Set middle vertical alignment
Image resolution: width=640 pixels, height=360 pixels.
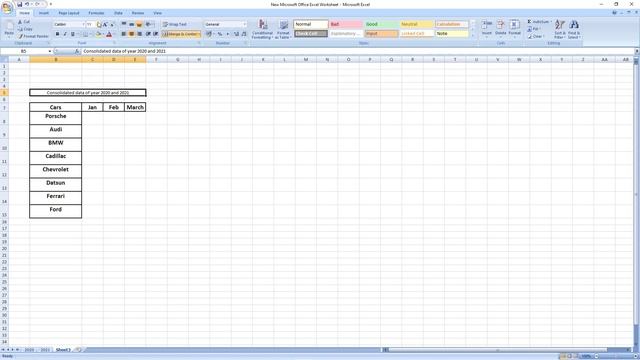(131, 24)
